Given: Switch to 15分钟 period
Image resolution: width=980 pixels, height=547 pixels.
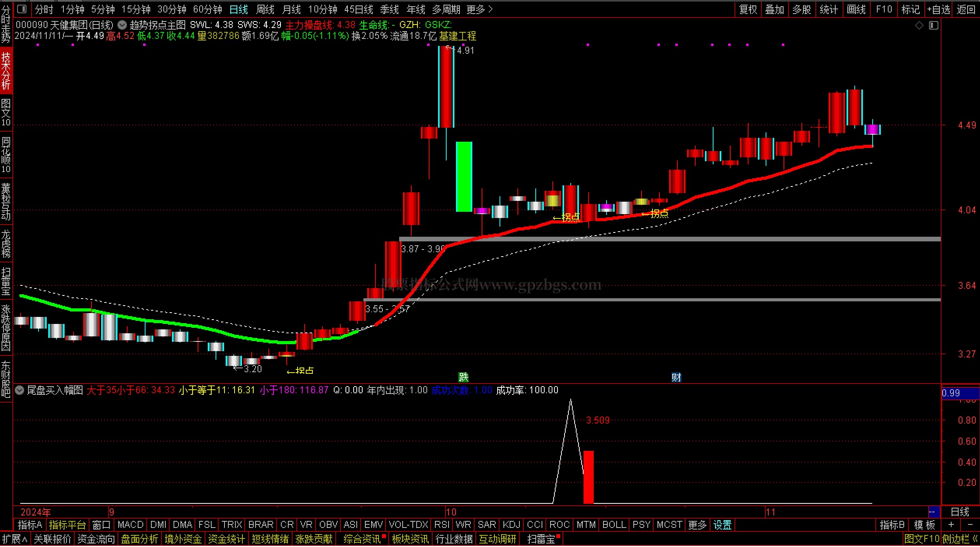Looking at the screenshot, I should [136, 9].
